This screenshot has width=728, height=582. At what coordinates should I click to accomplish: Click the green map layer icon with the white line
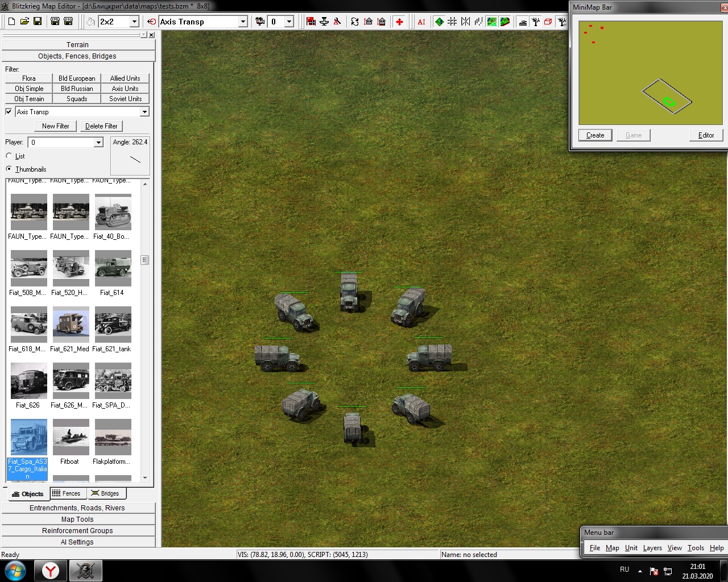(x=491, y=22)
